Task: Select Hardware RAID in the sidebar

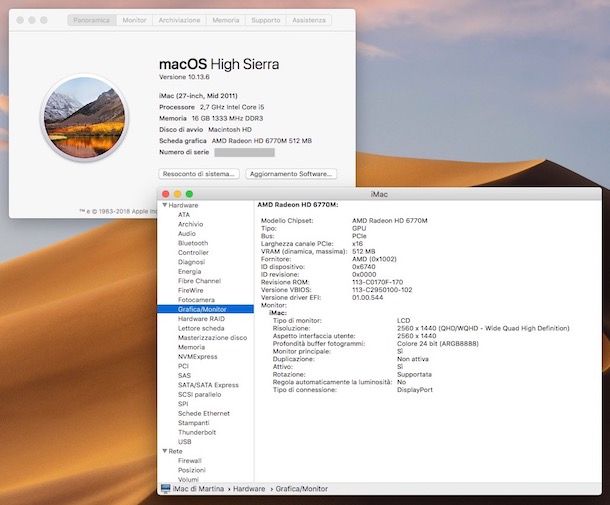Action: tap(202, 319)
